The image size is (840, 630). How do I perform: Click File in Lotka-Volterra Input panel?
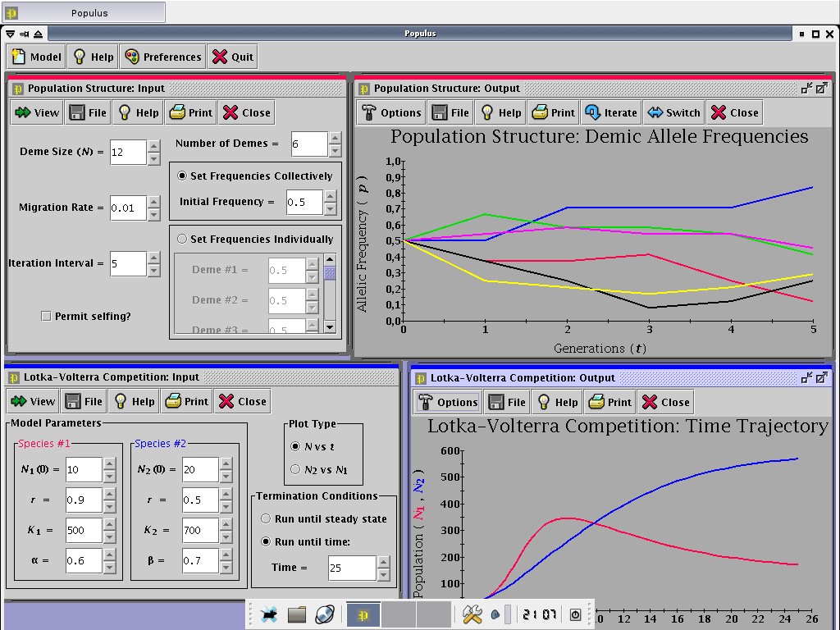pyautogui.click(x=84, y=401)
